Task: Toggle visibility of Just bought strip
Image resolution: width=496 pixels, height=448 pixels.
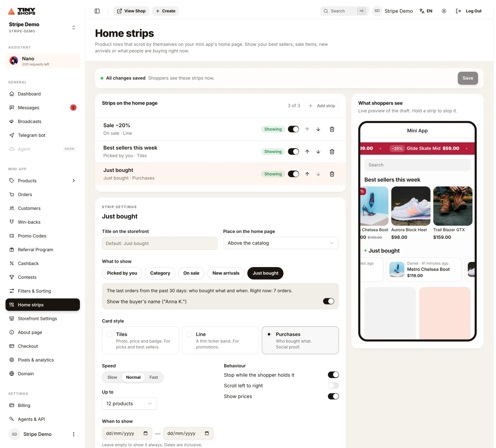Action: (x=293, y=174)
